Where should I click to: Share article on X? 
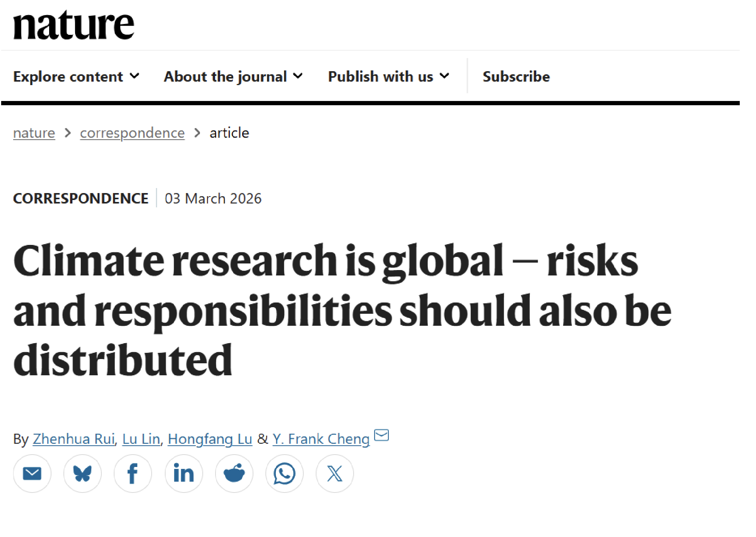tap(335, 473)
